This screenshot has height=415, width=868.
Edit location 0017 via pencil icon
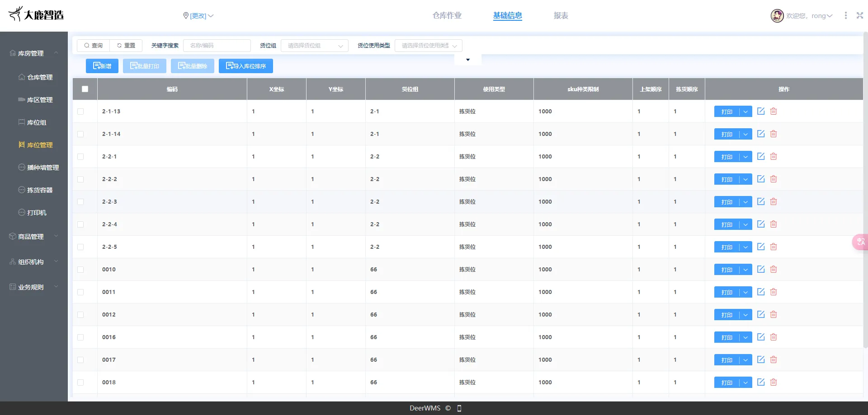[x=761, y=359]
